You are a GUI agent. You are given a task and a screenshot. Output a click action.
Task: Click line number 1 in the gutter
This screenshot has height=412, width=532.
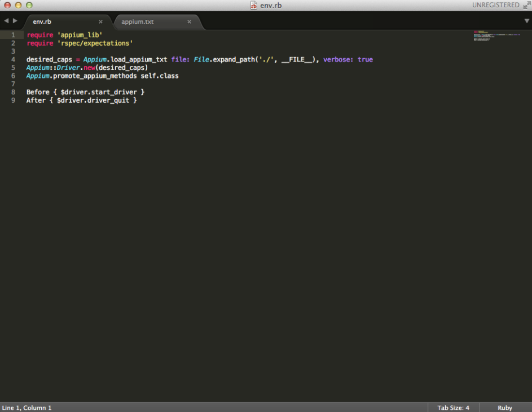tap(13, 35)
